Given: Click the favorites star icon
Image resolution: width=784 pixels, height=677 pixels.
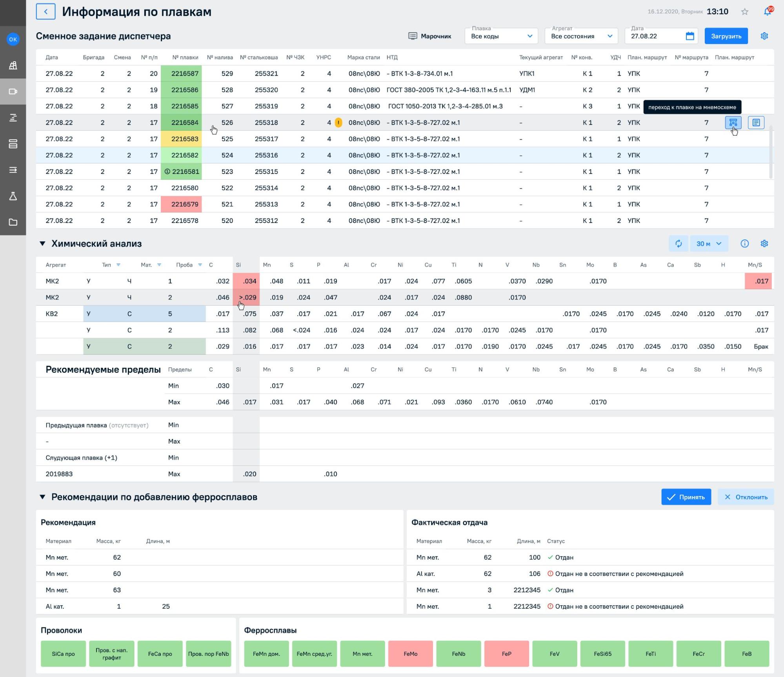Looking at the screenshot, I should 745,12.
